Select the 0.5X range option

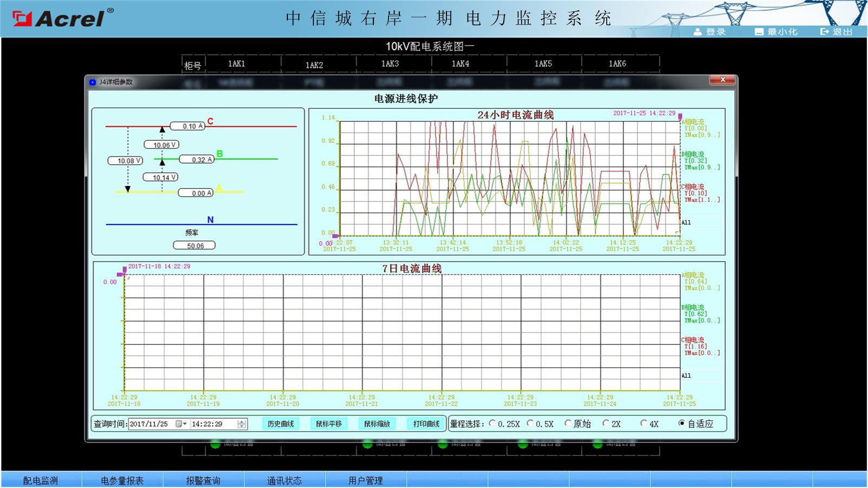pyautogui.click(x=530, y=424)
